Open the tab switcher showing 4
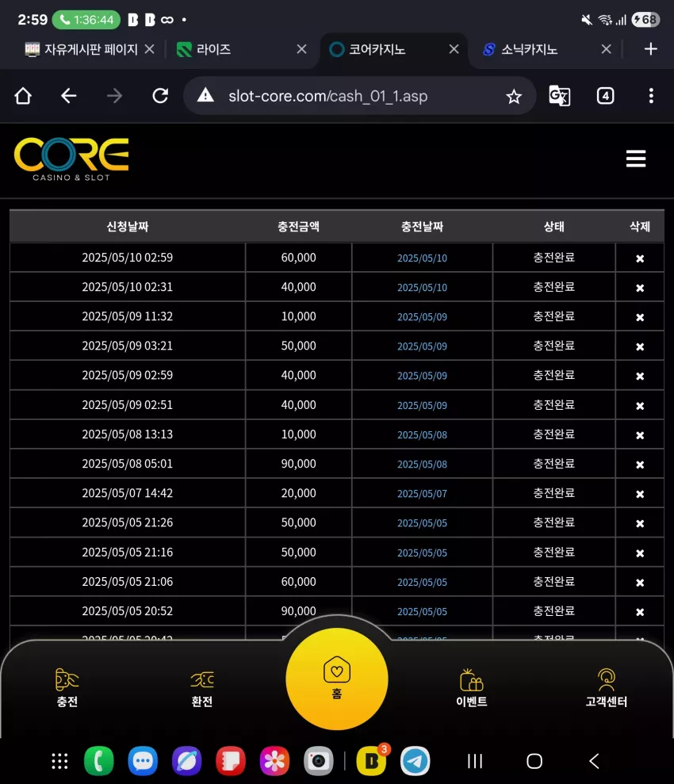 coord(605,95)
